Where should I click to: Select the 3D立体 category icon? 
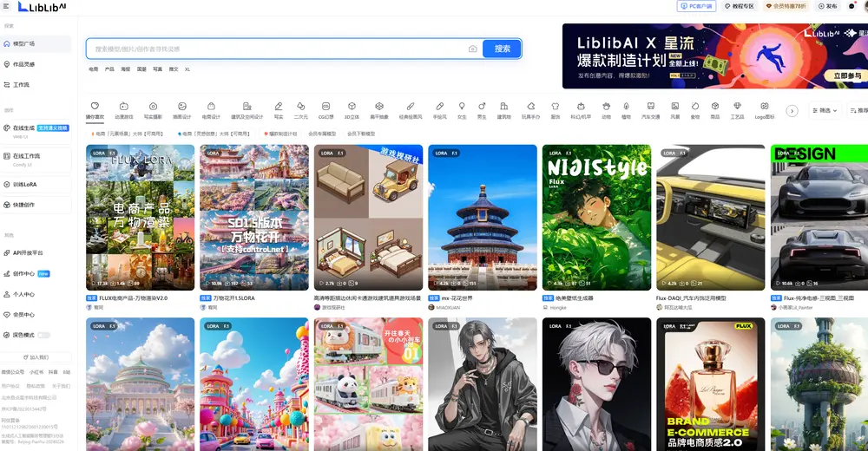click(x=352, y=107)
